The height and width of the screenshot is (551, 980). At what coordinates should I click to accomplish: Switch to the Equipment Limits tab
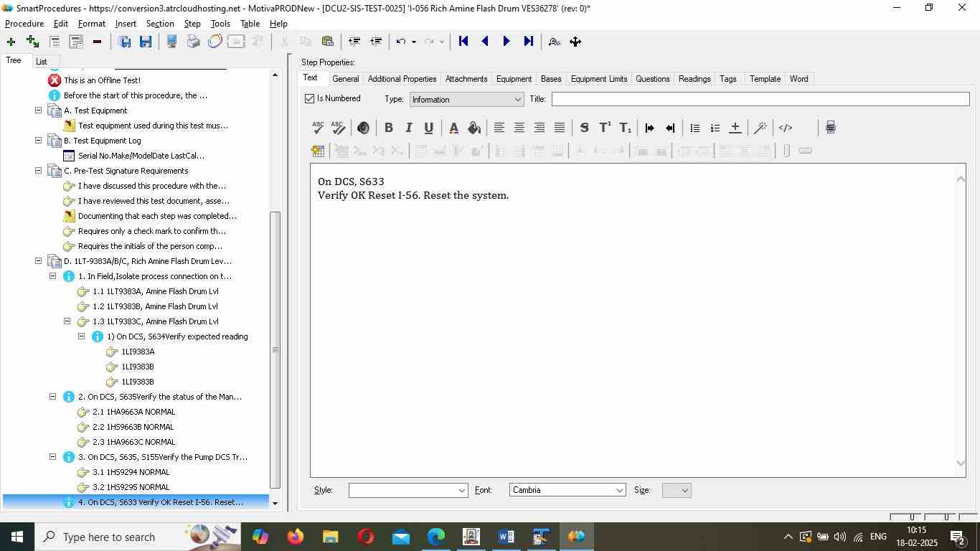coord(598,79)
